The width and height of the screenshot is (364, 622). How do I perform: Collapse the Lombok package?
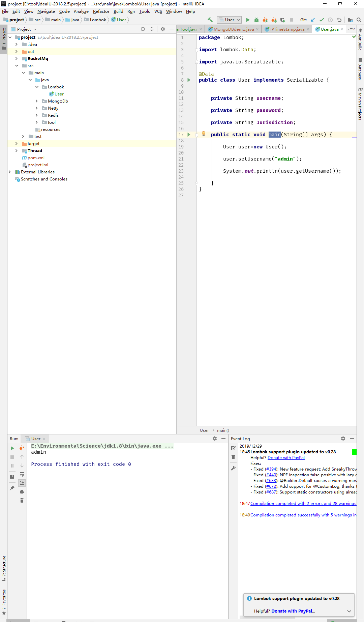click(37, 87)
